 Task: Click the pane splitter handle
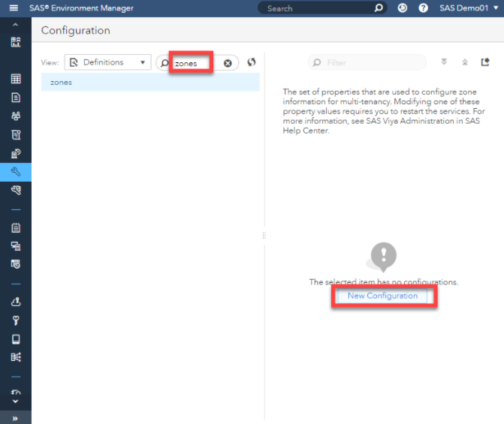(264, 236)
